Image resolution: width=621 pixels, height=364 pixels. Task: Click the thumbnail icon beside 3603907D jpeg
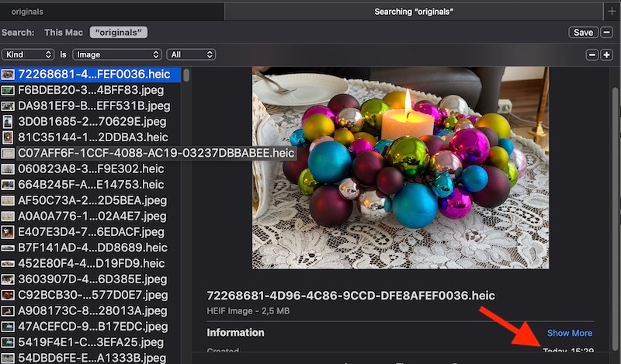(x=8, y=279)
